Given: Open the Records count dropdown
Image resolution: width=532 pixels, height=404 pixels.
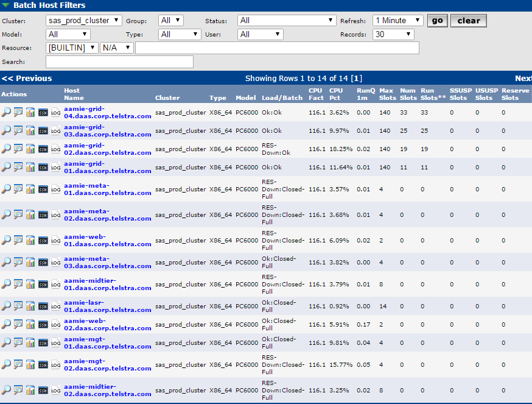Looking at the screenshot, I should click(393, 34).
